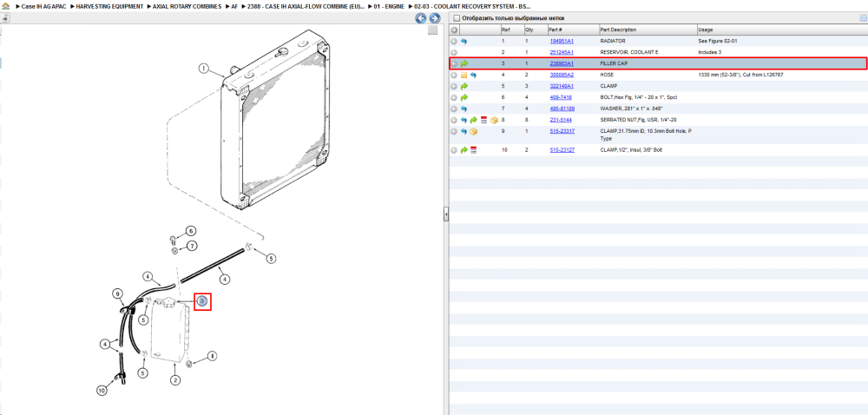Open part number 495-81109 link
The image size is (868, 415).
click(562, 109)
